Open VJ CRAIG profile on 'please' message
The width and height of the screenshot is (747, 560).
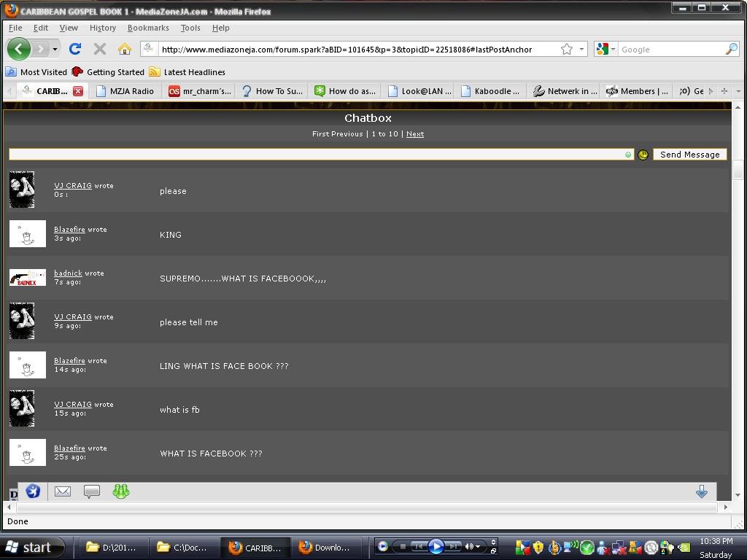click(x=72, y=186)
